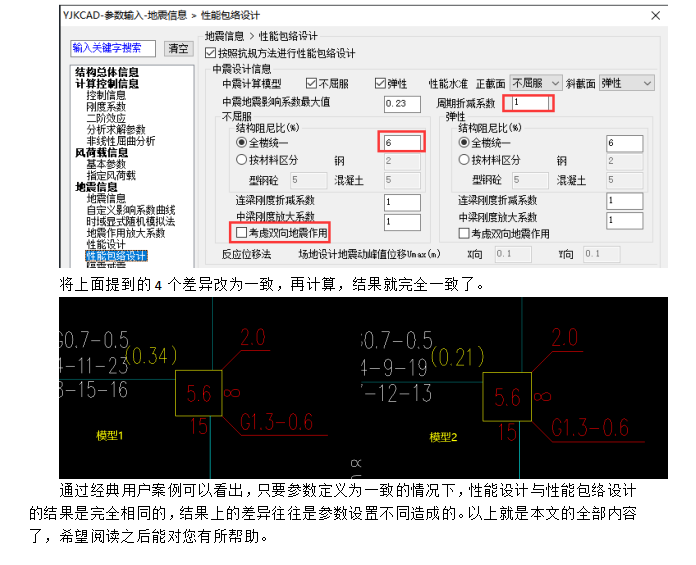Open 二阶效应 tree item
Screen dimensions: 696x565
[106, 119]
